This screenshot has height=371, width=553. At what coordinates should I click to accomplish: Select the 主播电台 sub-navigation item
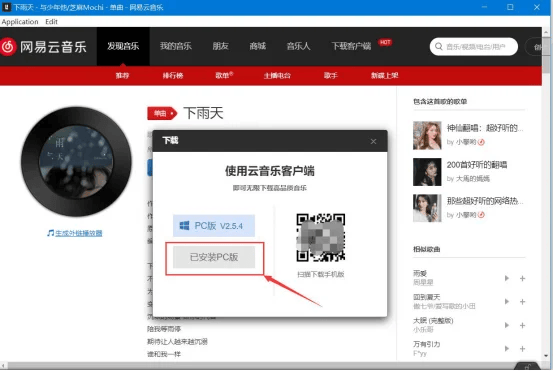point(277,75)
